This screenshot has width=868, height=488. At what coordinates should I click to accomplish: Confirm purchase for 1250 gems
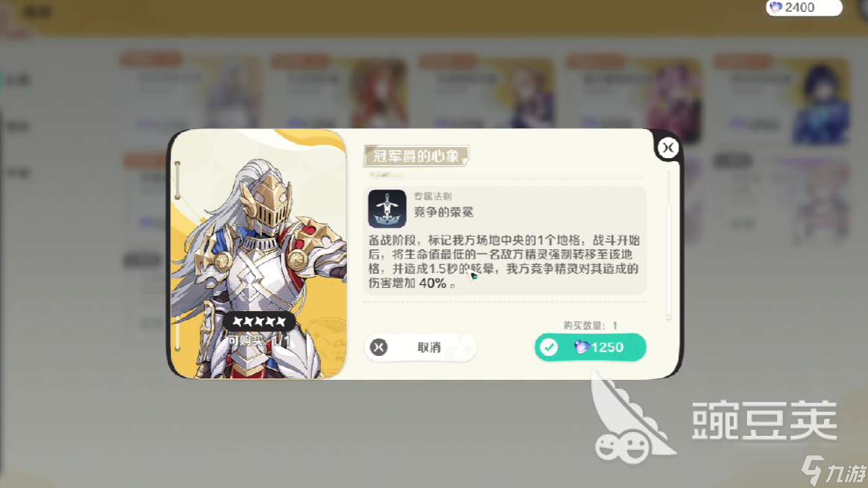pyautogui.click(x=590, y=348)
